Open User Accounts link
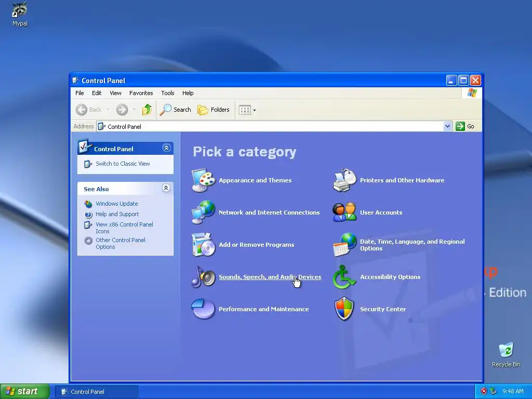532x399 pixels. pos(381,212)
